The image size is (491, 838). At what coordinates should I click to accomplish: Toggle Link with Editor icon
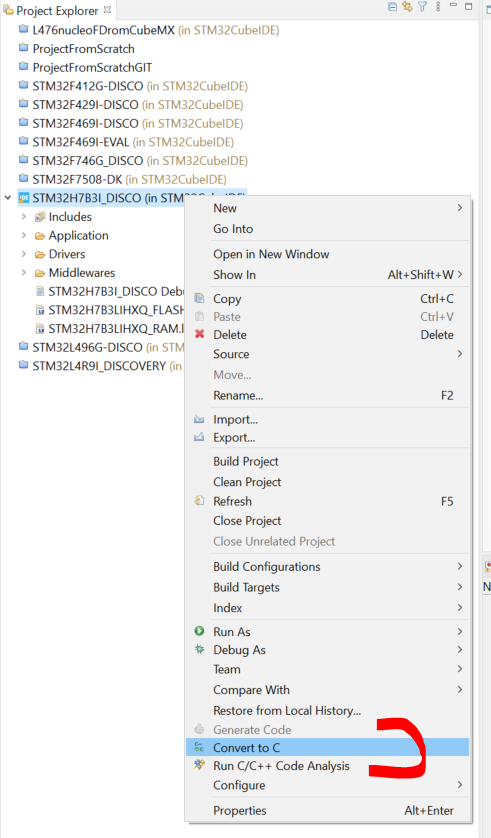click(x=408, y=6)
